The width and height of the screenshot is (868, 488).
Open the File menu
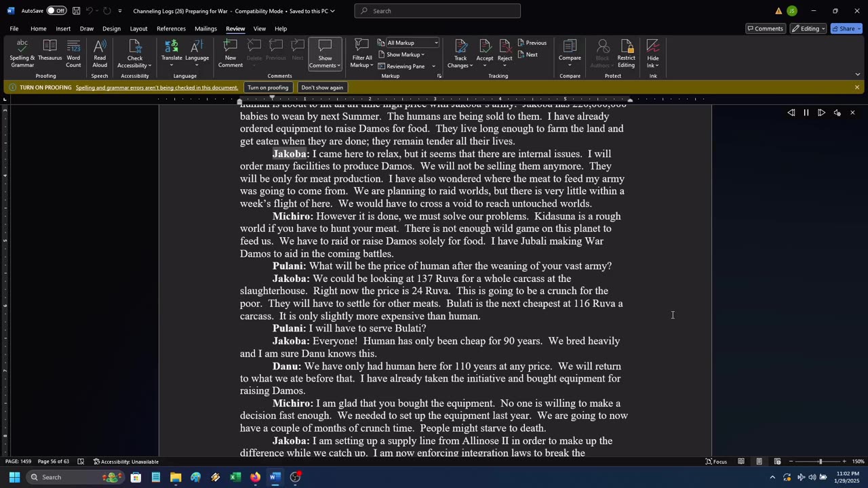(14, 28)
